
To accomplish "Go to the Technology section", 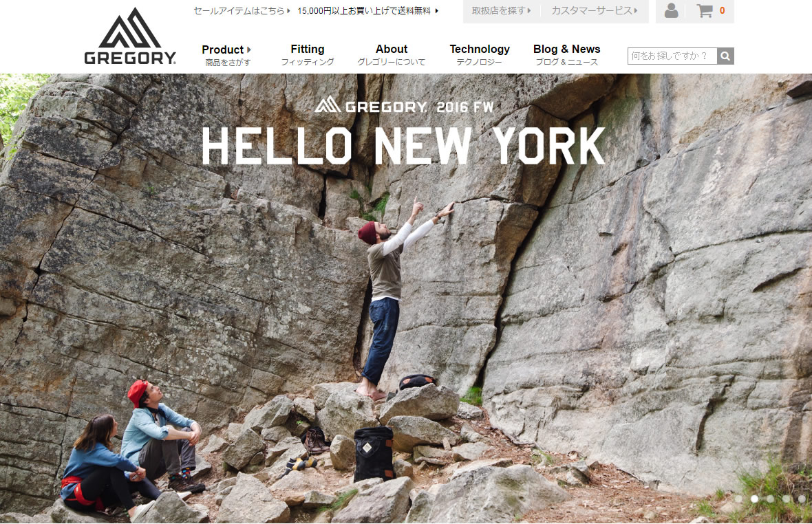I will click(x=479, y=55).
